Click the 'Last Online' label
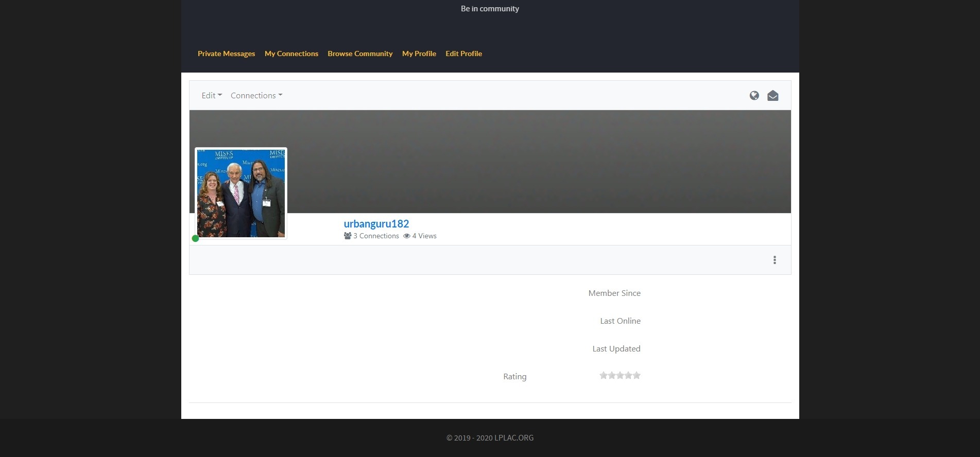This screenshot has height=457, width=980. coord(620,321)
